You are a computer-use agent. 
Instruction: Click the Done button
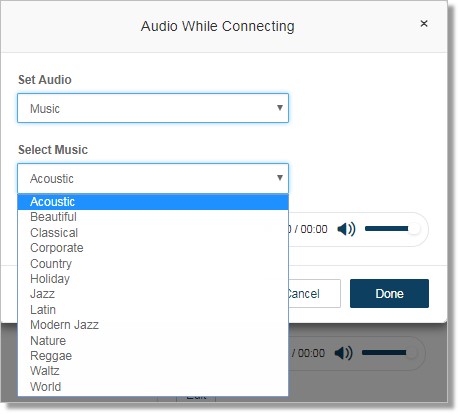pyautogui.click(x=389, y=294)
